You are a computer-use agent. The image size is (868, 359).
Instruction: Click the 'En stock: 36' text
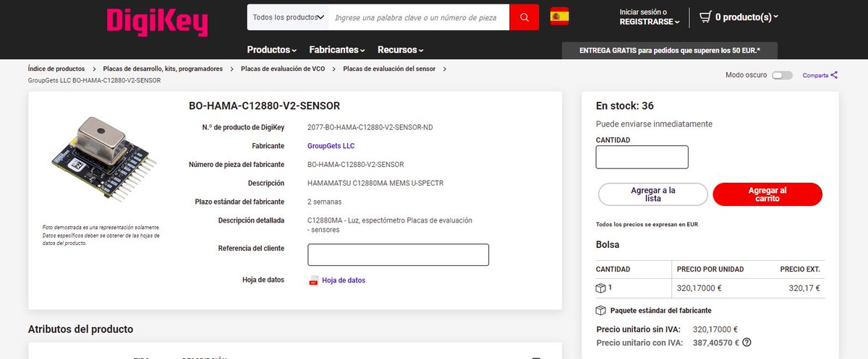click(x=625, y=105)
